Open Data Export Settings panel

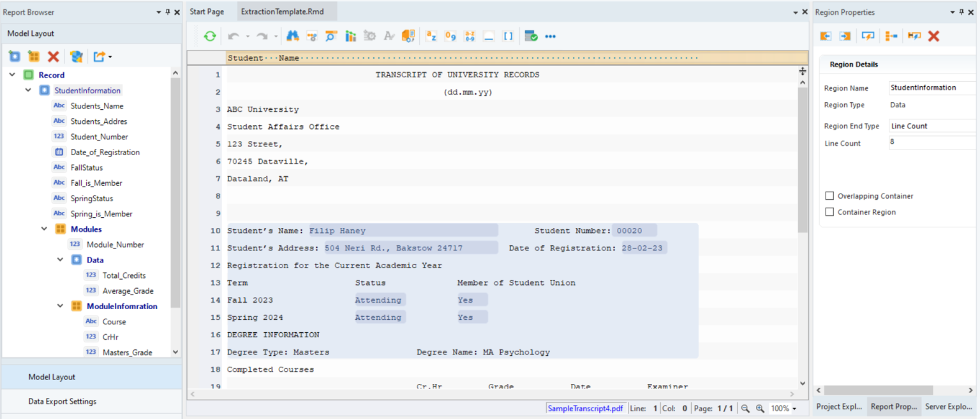tap(63, 402)
